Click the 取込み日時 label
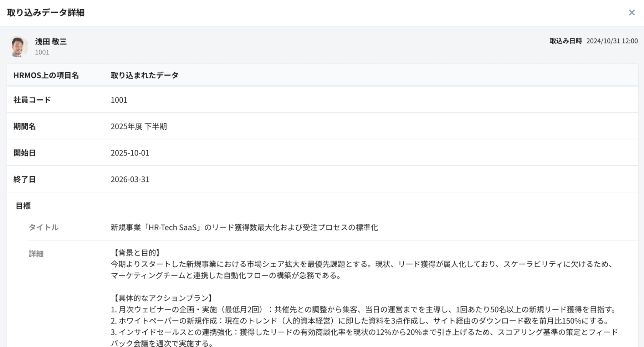Screen dimensions: 644x347 (566, 41)
